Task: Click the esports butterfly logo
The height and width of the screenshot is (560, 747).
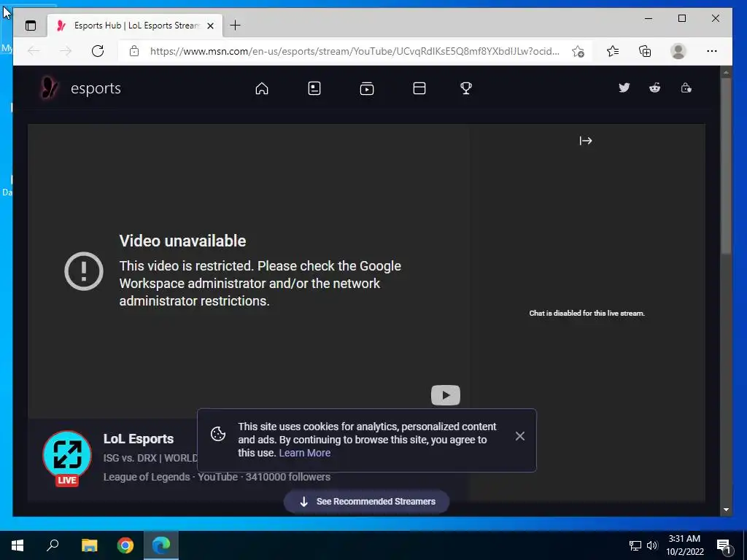Action: coord(49,87)
